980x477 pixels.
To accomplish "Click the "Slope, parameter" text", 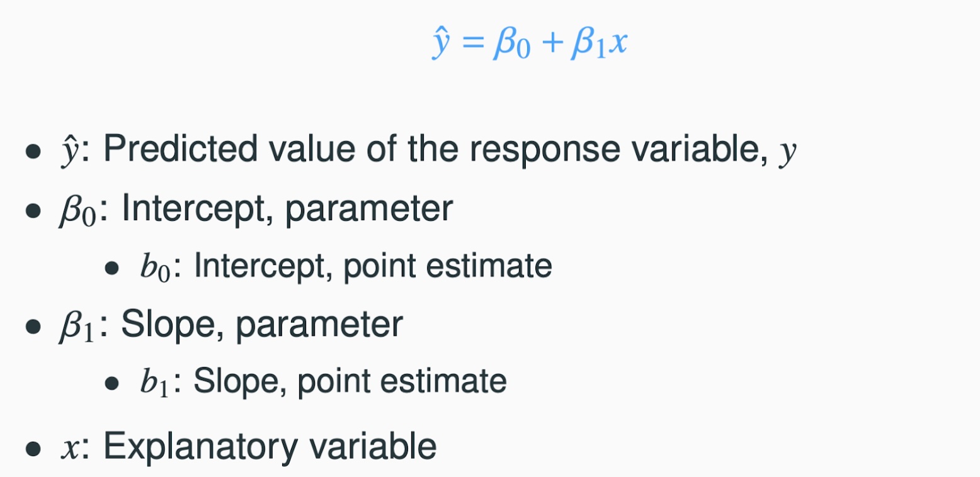I will click(261, 323).
